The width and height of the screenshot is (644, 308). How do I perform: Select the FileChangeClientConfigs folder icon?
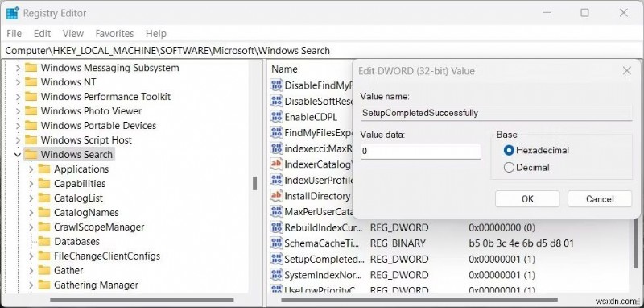[x=44, y=256]
